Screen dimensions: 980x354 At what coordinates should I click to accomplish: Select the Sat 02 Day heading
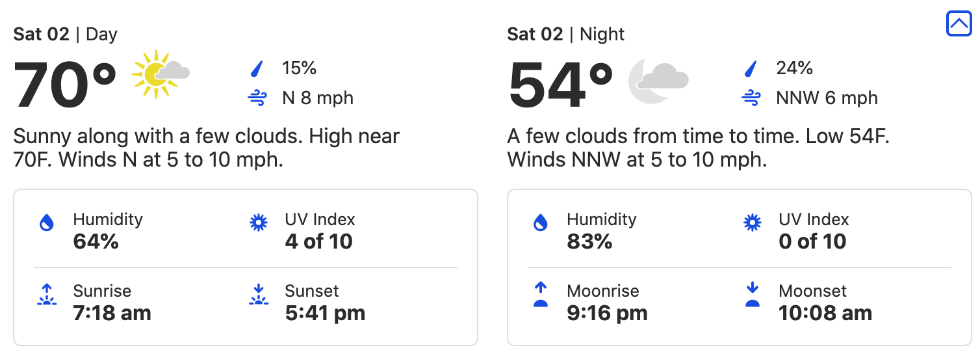pyautogui.click(x=65, y=34)
